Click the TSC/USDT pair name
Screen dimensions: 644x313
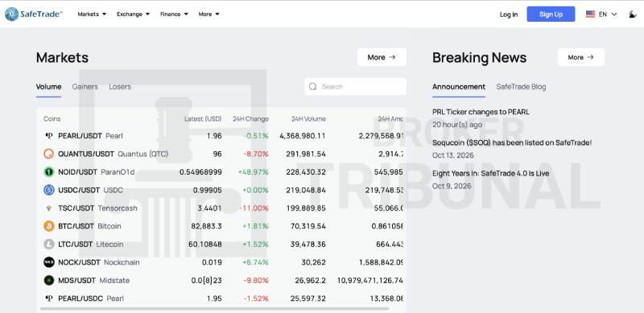[76, 208]
